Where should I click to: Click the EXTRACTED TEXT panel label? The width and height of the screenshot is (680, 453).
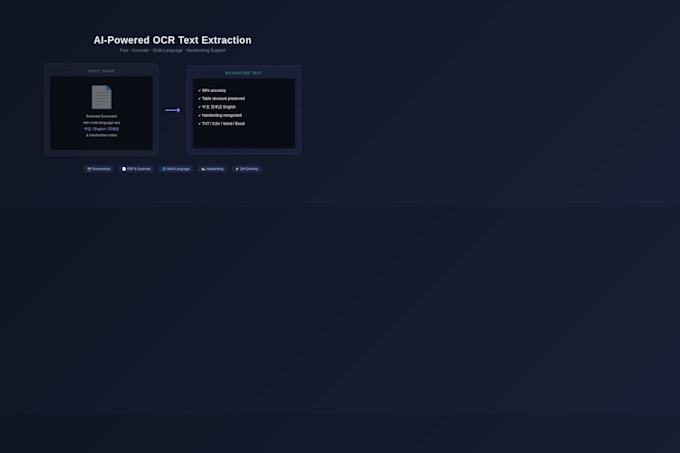click(x=244, y=73)
